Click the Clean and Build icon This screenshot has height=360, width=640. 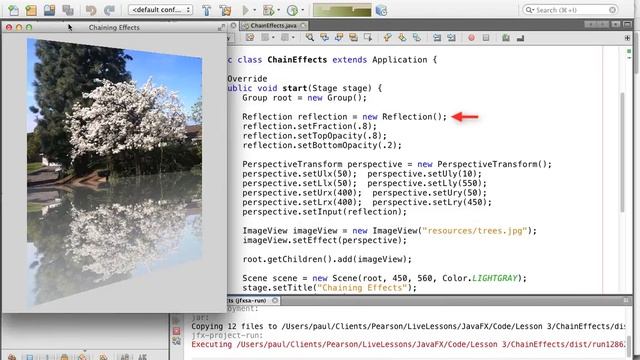[225, 10]
